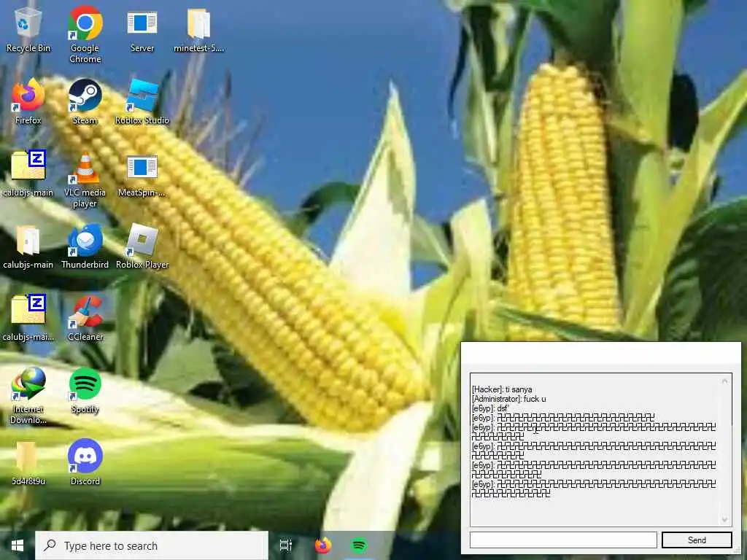Open the Recycle Bin desktop icon
Viewport: 747px width, 560px height.
click(x=28, y=29)
